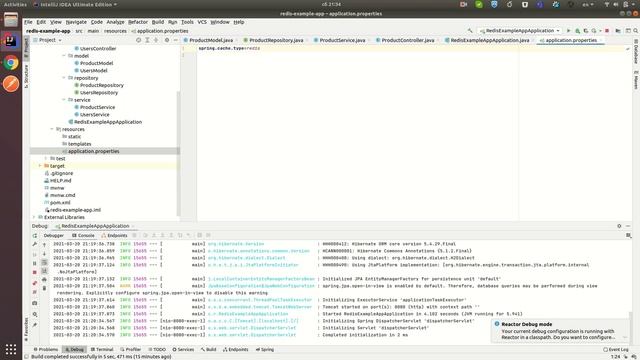This screenshot has width=640, height=360.
Task: Collapse the model folder
Action: 64,56
